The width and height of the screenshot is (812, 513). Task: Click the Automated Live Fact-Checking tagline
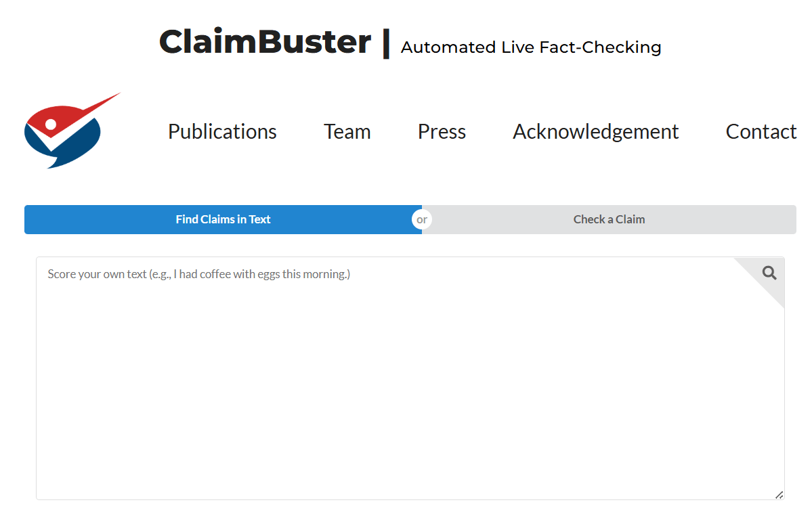(x=531, y=47)
